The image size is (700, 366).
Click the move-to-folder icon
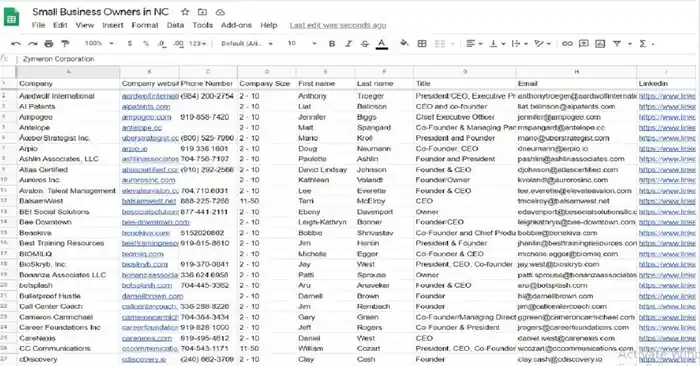(x=202, y=12)
